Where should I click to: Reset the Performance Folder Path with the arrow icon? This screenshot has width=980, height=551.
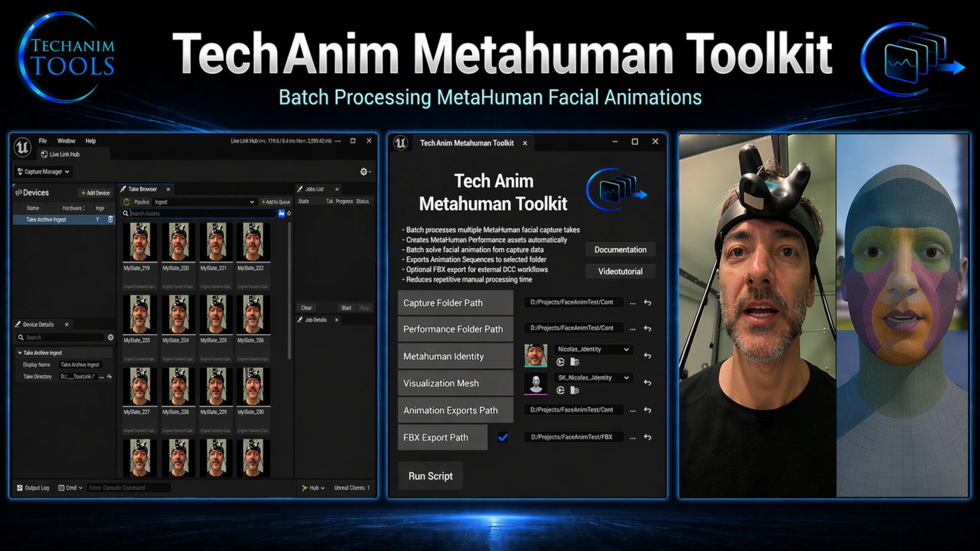(x=647, y=329)
